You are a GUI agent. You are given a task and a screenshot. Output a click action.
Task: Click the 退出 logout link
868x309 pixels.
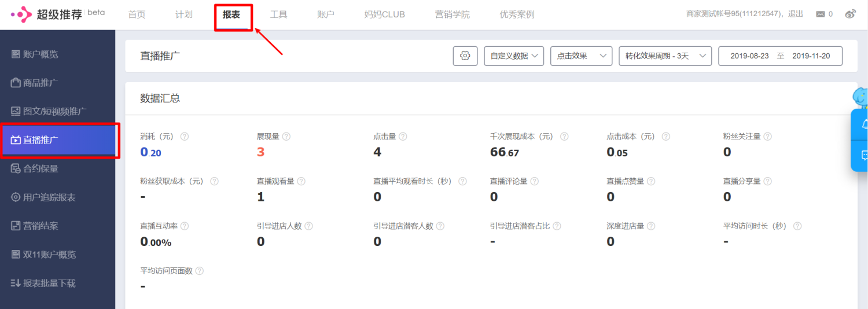[796, 14]
